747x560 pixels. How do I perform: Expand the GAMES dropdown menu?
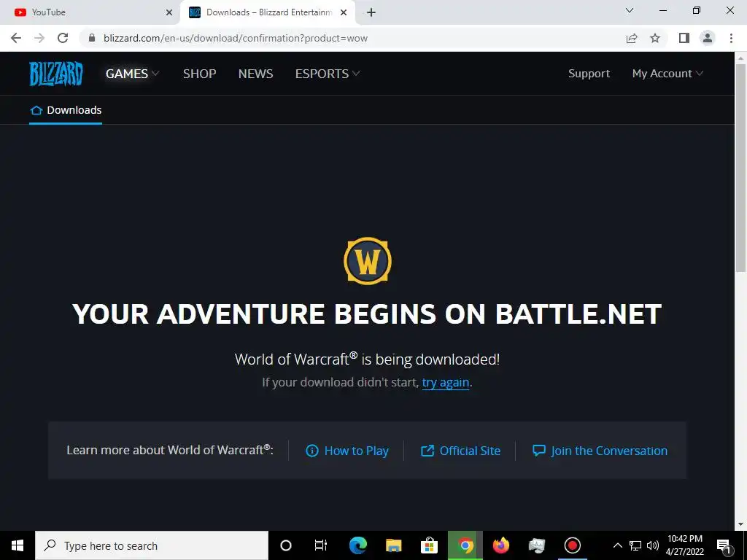132,74
